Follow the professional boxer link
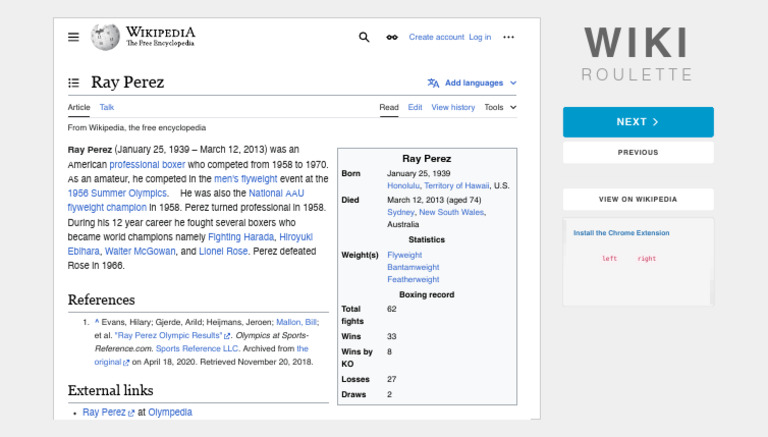768x437 pixels. [x=147, y=165]
